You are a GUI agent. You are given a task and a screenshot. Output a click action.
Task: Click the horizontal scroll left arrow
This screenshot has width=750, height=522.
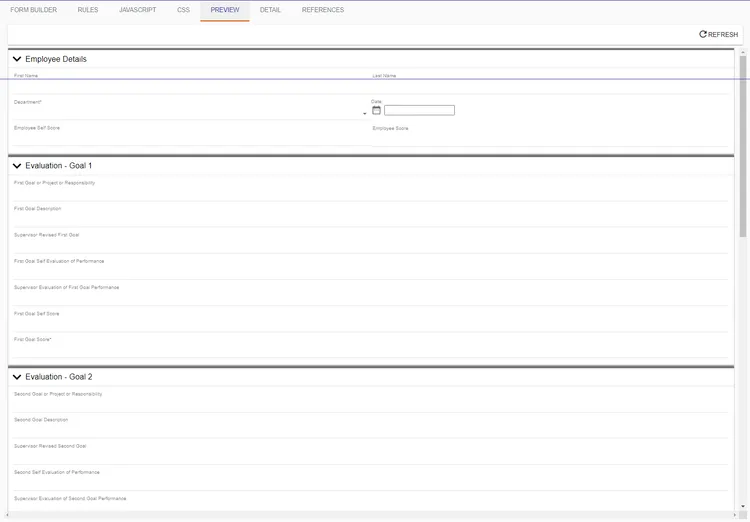pos(7,515)
